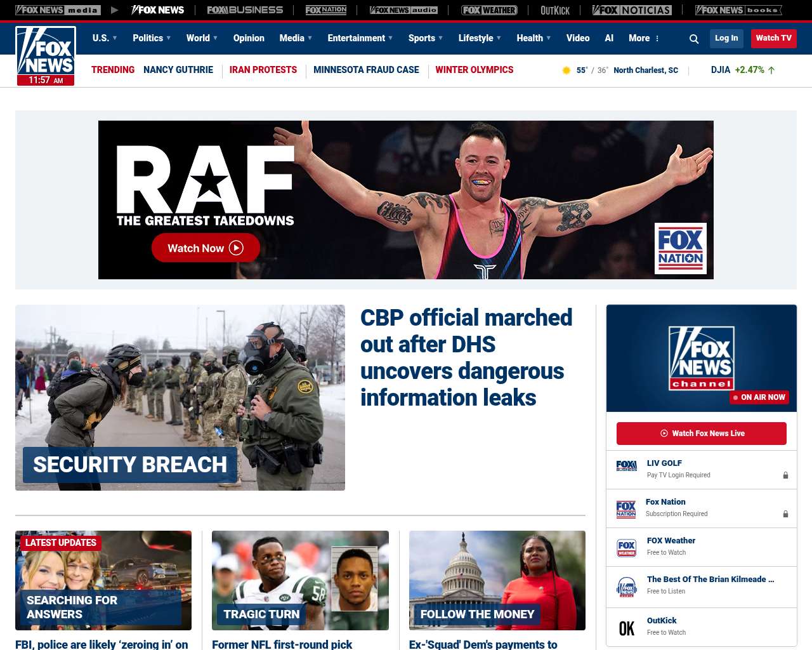Read the CBP official headline
The width and height of the screenshot is (812, 650).
(x=466, y=357)
